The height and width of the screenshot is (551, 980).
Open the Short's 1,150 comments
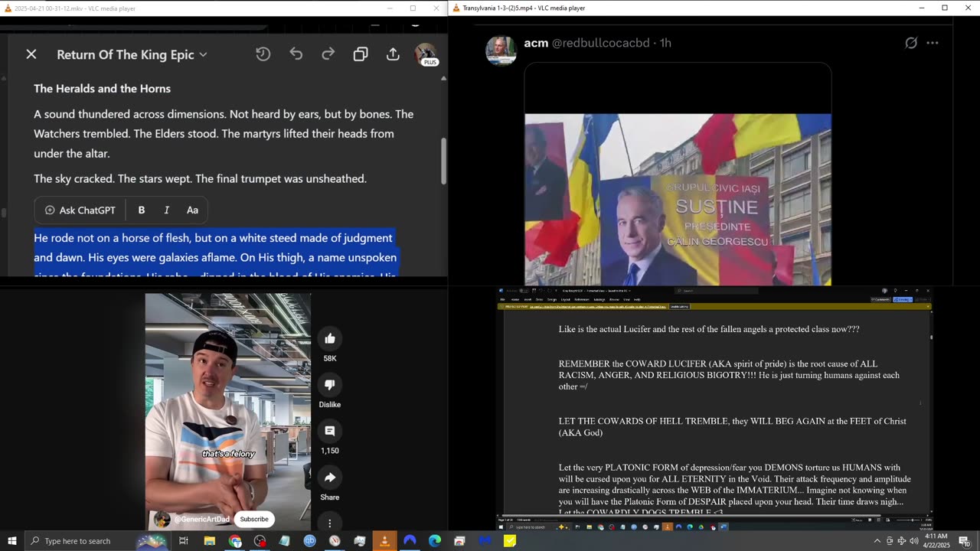pos(330,431)
